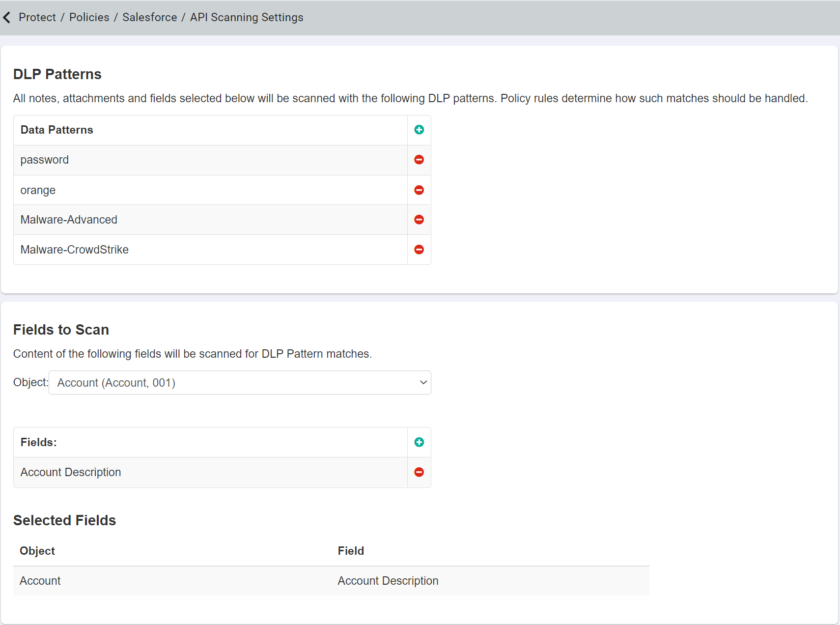Navigate to Protect in the breadcrumb

[x=37, y=17]
